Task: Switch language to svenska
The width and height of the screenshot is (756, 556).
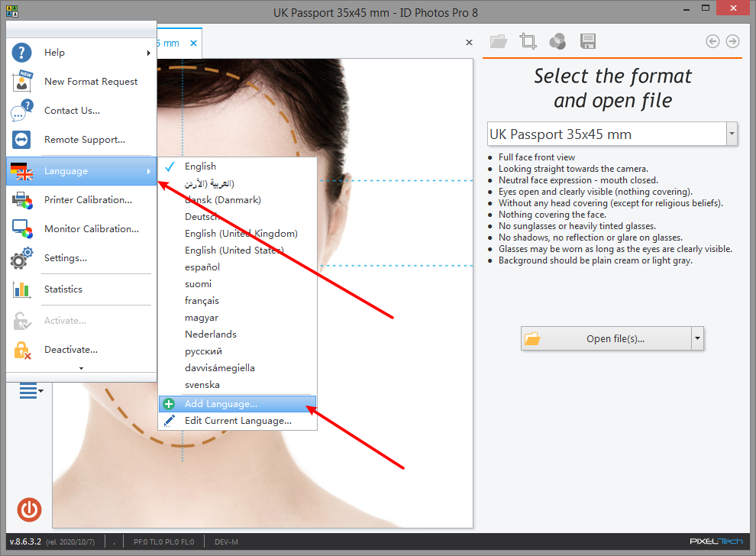Action: pos(237,385)
